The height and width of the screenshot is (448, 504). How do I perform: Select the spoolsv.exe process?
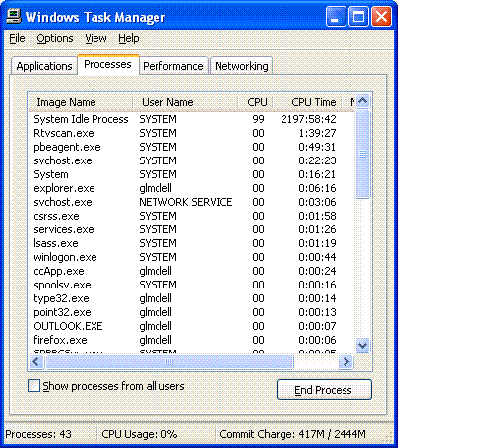tap(192, 285)
